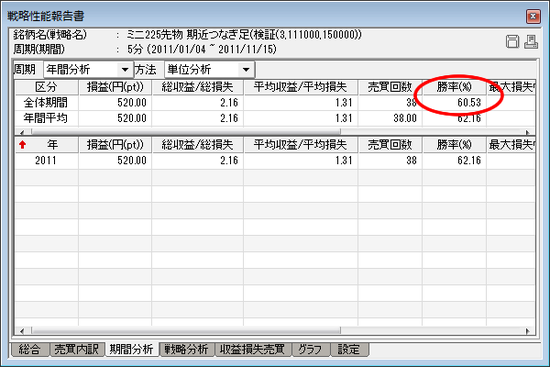Switch to the 総合 tab
This screenshot has width=550, height=367.
[x=29, y=349]
